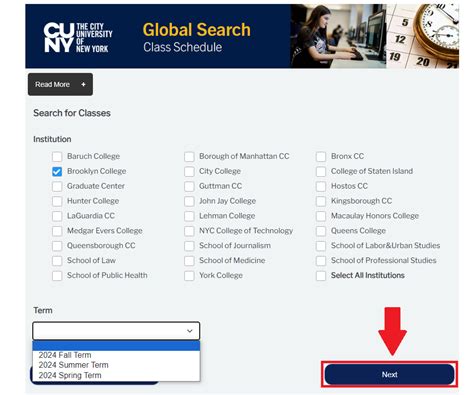Open the Term dropdown box
This screenshot has height=395, width=474.
116,331
